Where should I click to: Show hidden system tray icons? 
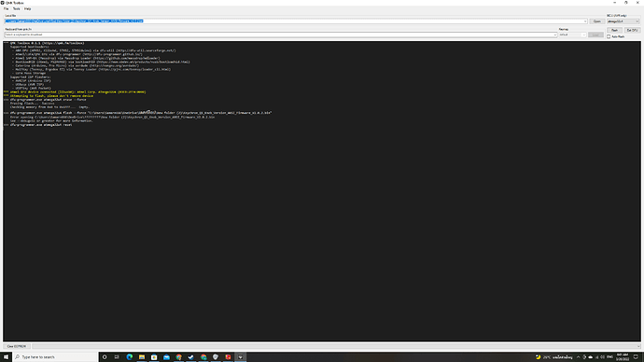(x=578, y=357)
